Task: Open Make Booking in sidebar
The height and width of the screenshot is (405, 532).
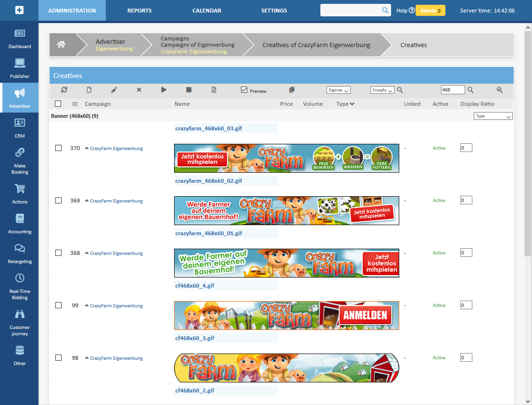Action: click(x=19, y=161)
